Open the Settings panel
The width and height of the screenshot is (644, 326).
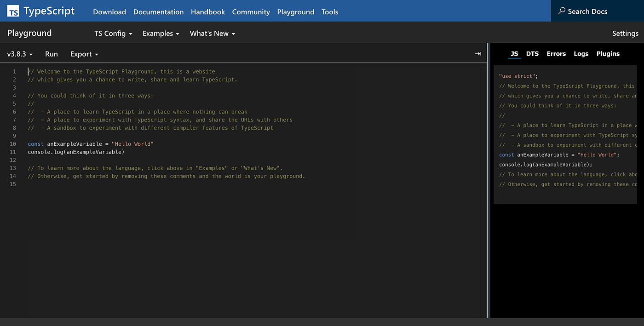click(x=625, y=33)
